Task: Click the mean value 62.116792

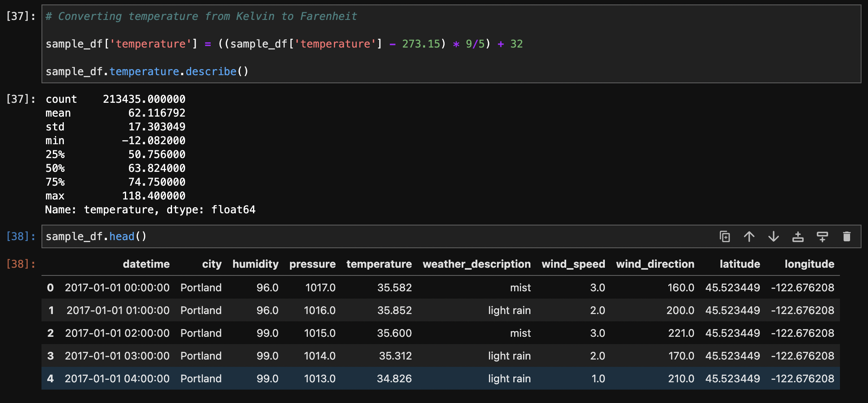Action: coord(157,113)
